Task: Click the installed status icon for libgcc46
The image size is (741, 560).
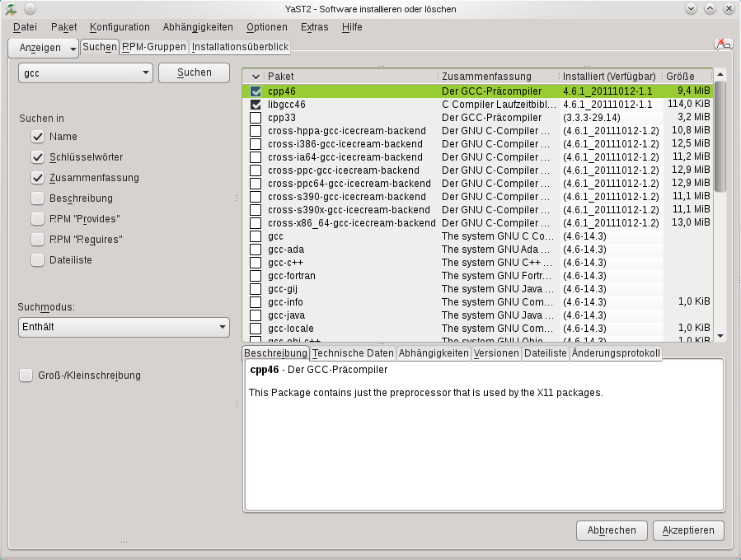Action: coord(256,105)
